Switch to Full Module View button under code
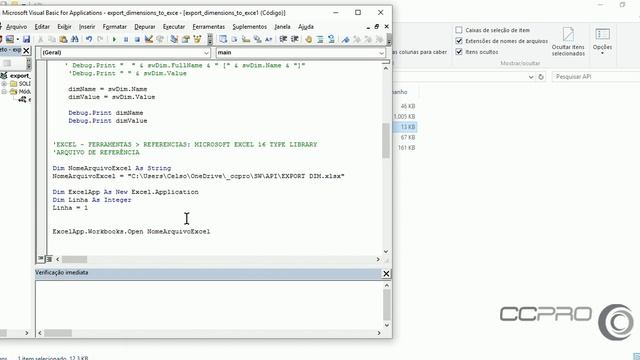The width and height of the screenshot is (640, 360). pos(49,259)
